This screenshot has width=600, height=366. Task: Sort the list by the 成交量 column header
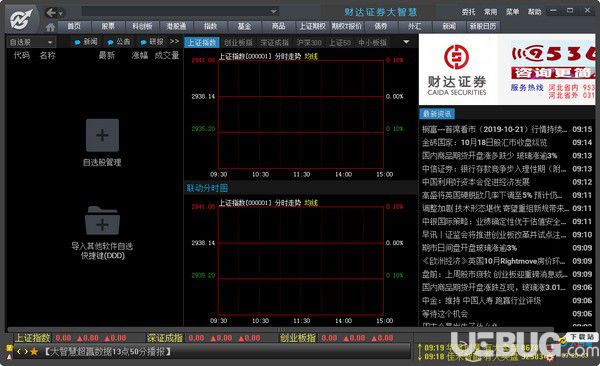point(167,55)
